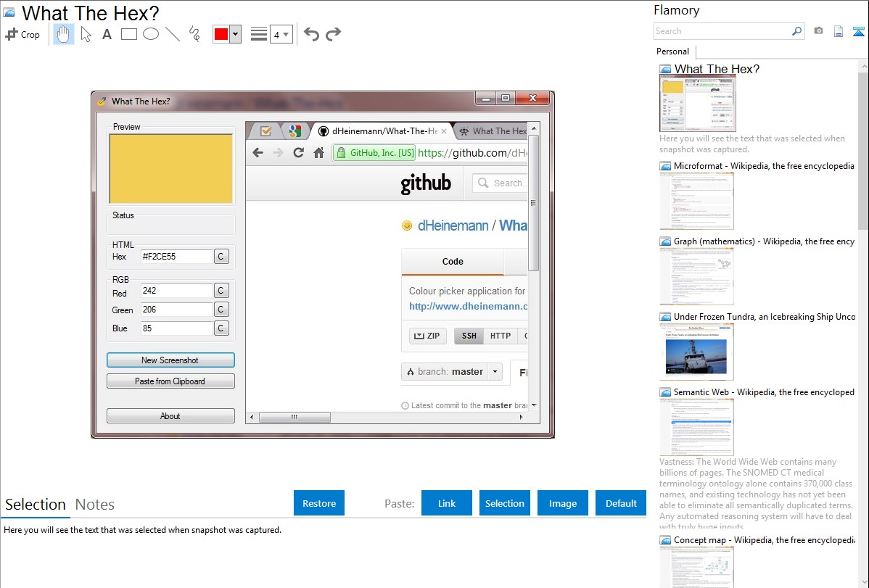Pick the straight line tool
This screenshot has height=588, width=869.
(173, 34)
